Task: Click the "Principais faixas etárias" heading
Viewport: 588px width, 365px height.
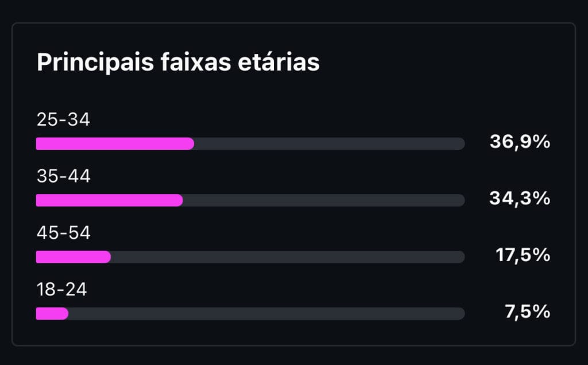Action: [178, 63]
